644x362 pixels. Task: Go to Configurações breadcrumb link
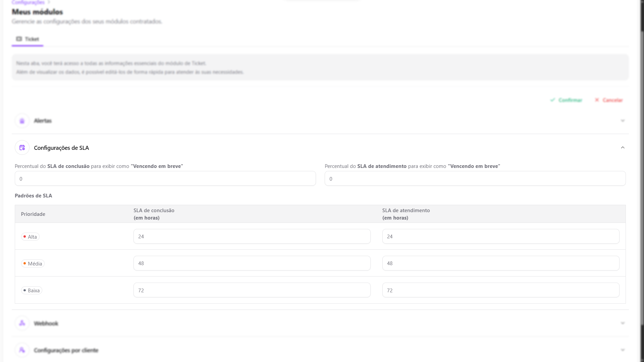click(28, 2)
